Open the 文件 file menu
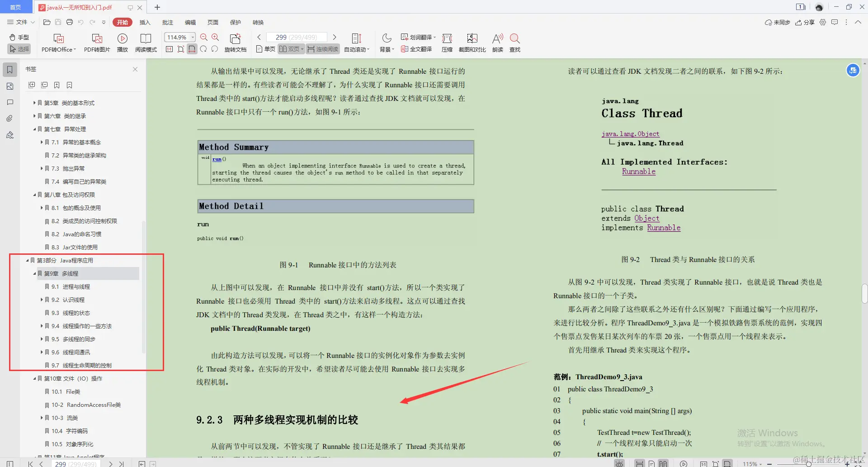The width and height of the screenshot is (868, 467). pyautogui.click(x=21, y=22)
